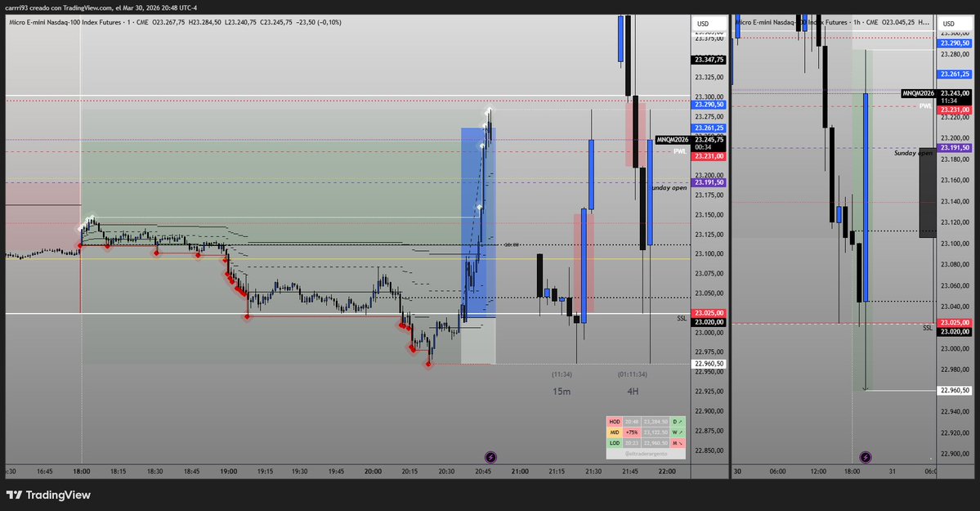Click the 'Sunday open' label on the 1-minute chart
This screenshot has width=980, height=511.
669,187
